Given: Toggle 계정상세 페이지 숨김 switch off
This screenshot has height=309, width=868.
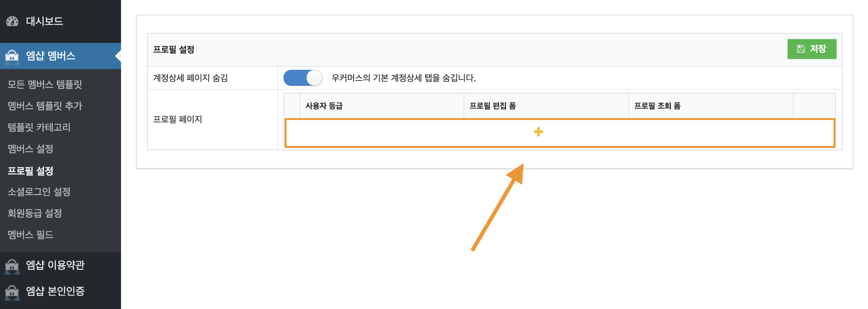Looking at the screenshot, I should coord(303,78).
